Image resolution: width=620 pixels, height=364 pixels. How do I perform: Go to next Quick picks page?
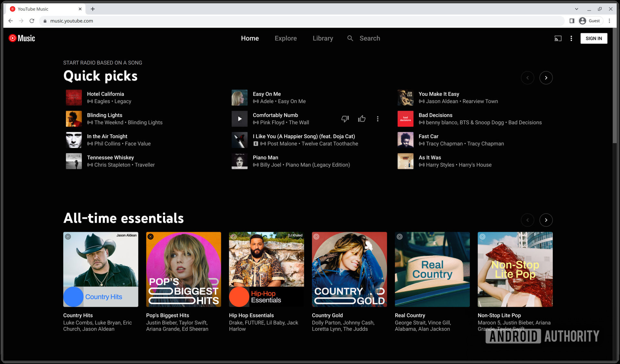(546, 78)
